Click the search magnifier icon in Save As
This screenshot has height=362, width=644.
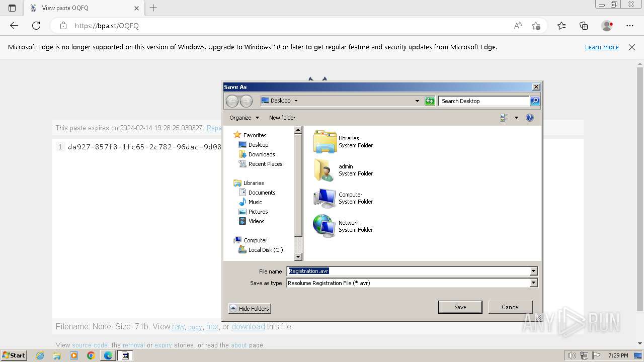pyautogui.click(x=535, y=101)
